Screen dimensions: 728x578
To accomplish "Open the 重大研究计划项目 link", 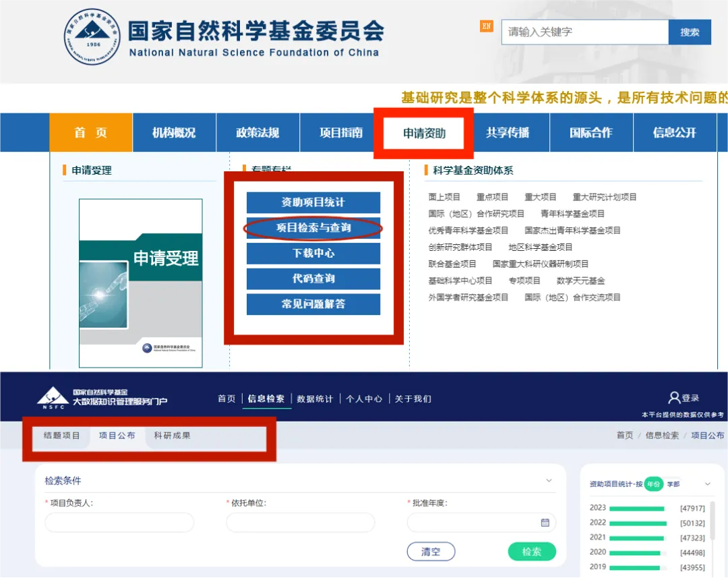I will (605, 197).
